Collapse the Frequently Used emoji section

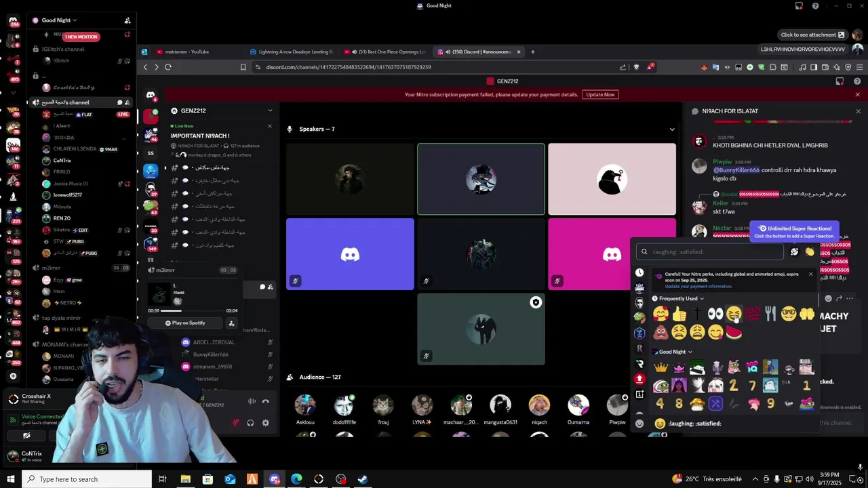pos(678,298)
